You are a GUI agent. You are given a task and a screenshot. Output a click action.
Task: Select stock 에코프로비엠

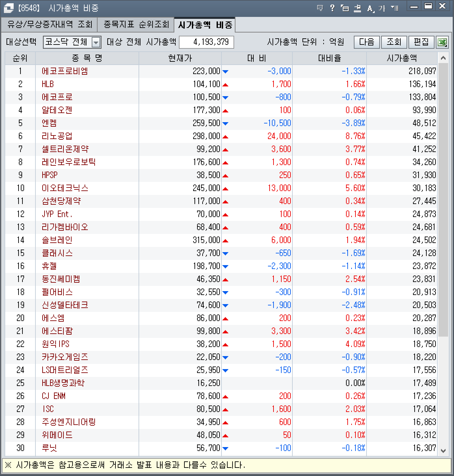65,71
